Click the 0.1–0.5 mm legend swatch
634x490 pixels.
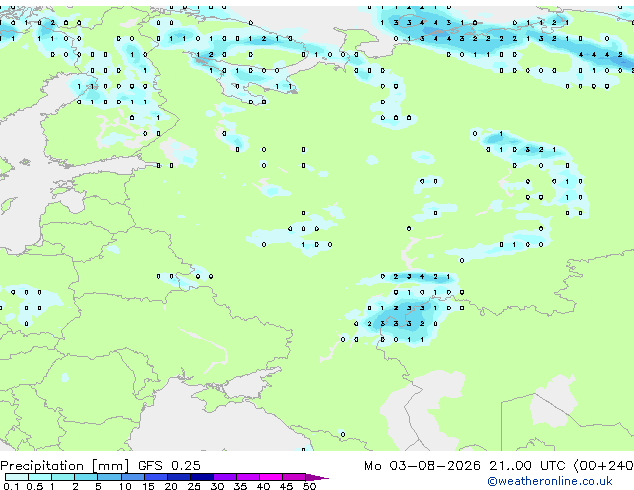pos(17,477)
